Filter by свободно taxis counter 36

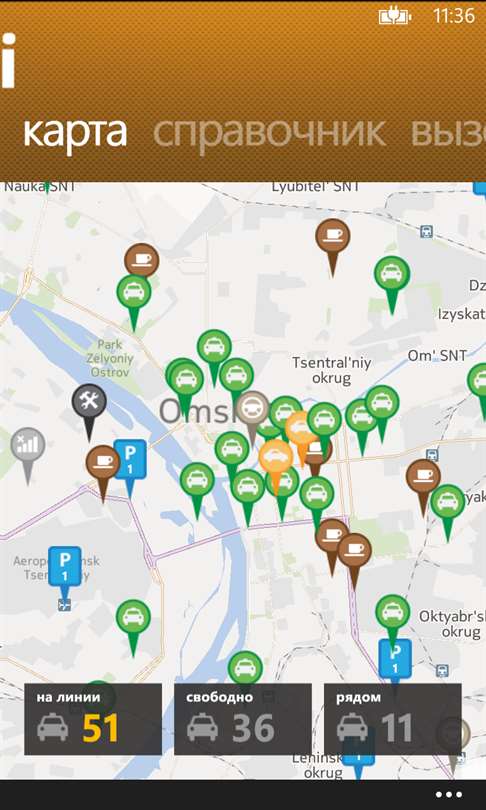(x=243, y=719)
